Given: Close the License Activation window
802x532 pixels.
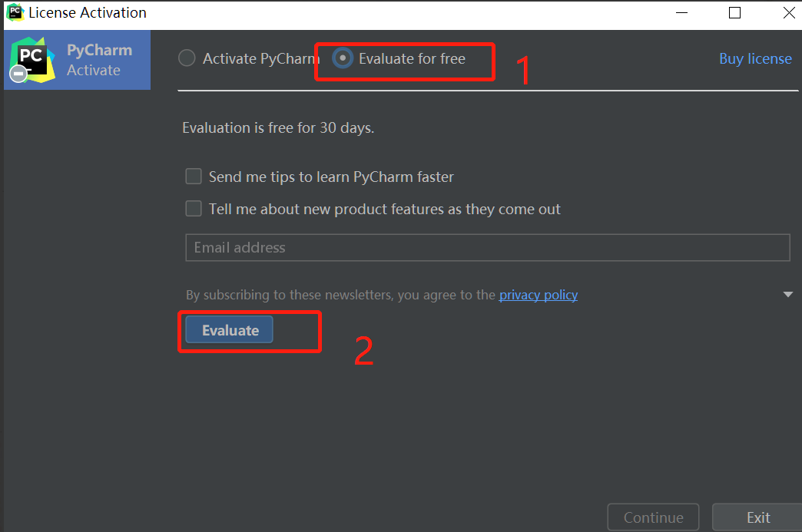Looking at the screenshot, I should [x=789, y=12].
